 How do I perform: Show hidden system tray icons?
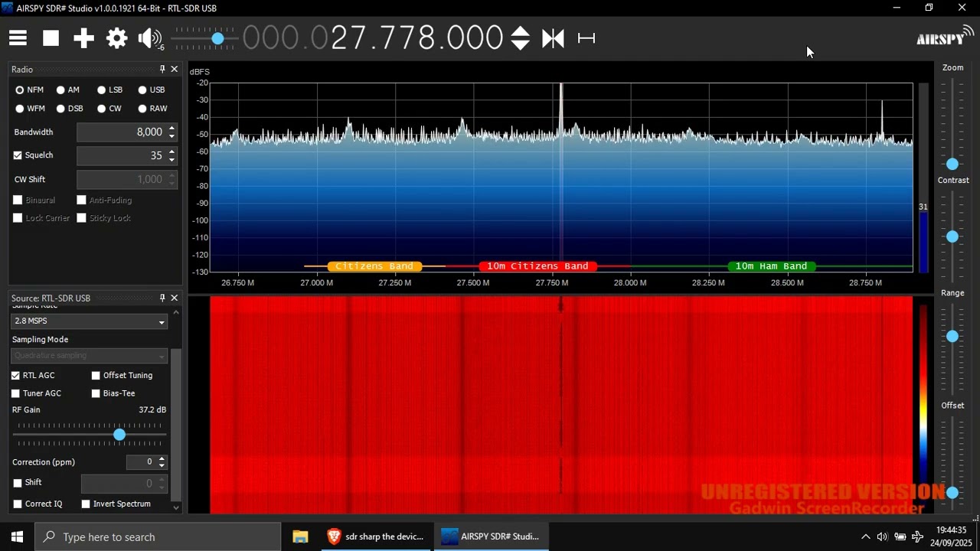[865, 536]
